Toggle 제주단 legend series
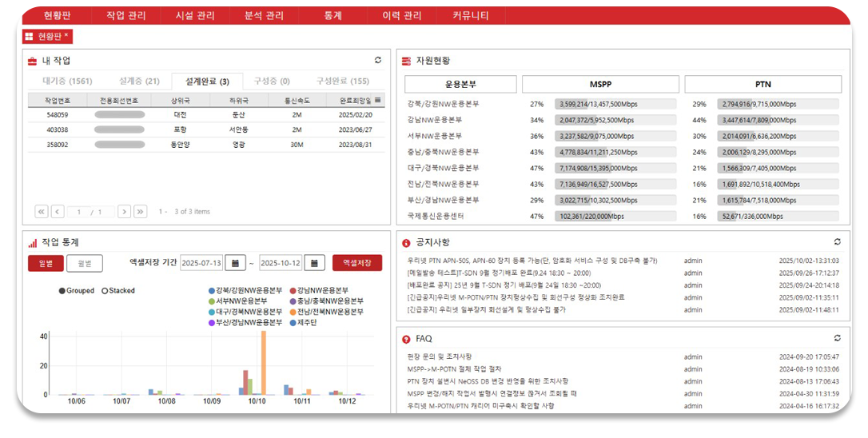Screen dimensions: 868x438 [x=304, y=322]
